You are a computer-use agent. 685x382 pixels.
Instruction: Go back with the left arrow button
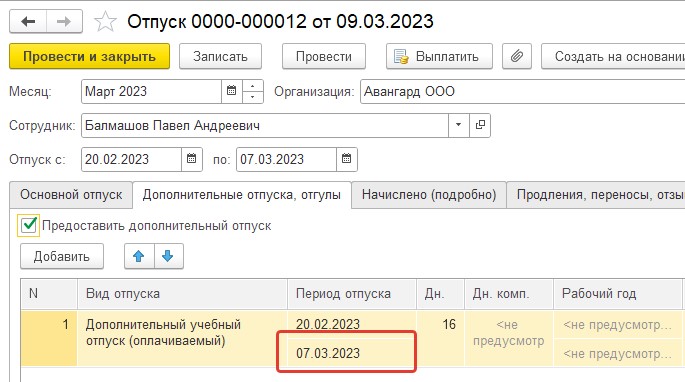(28, 21)
